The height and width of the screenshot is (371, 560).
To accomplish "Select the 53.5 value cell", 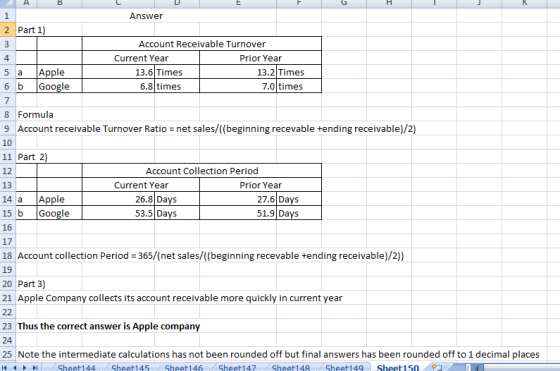I will 118,213.
